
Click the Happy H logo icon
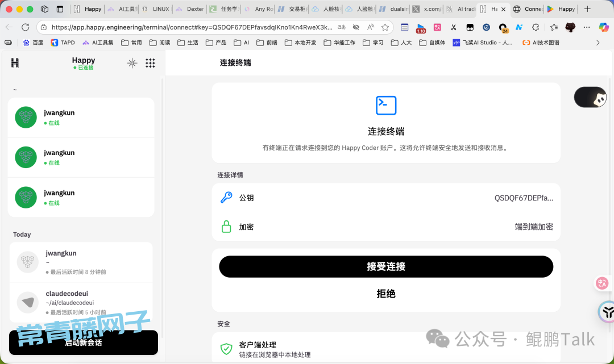[15, 63]
